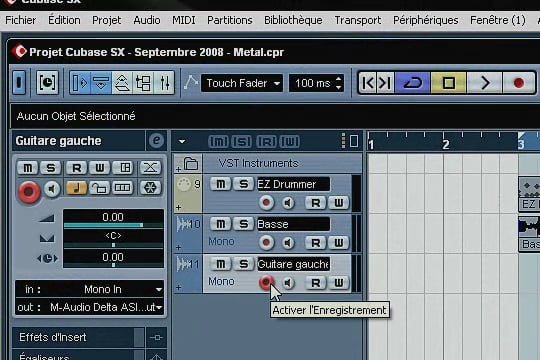Open the MIDI menu
The width and height of the screenshot is (540, 360).
pyautogui.click(x=184, y=20)
